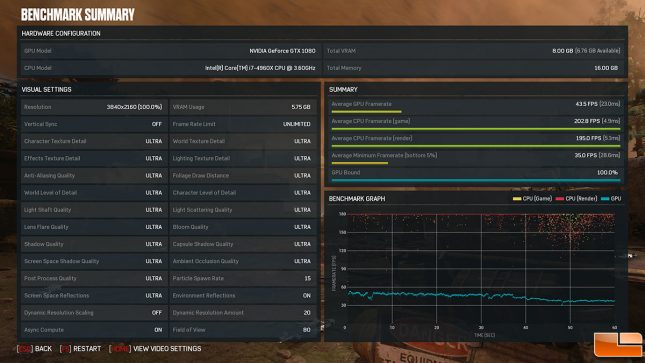Viewport: 645px width, 363px height.
Task: Select the Character Level of Detail row
Action: 243,193
